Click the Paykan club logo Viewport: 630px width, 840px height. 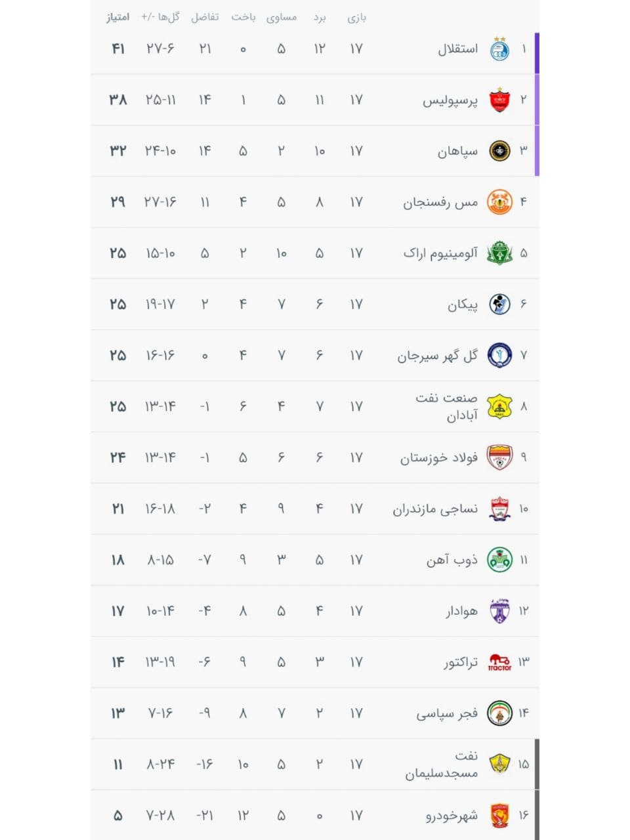click(500, 304)
